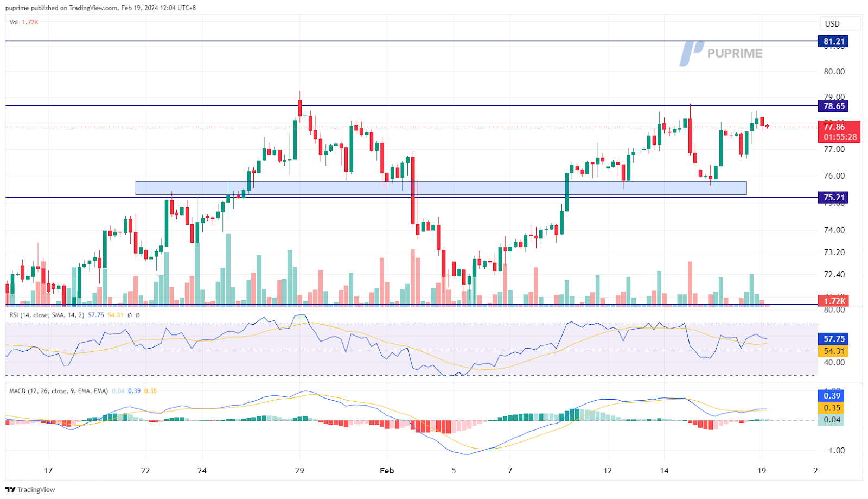Click the countdown timer 01:55:28
The image size is (868, 499).
point(840,137)
